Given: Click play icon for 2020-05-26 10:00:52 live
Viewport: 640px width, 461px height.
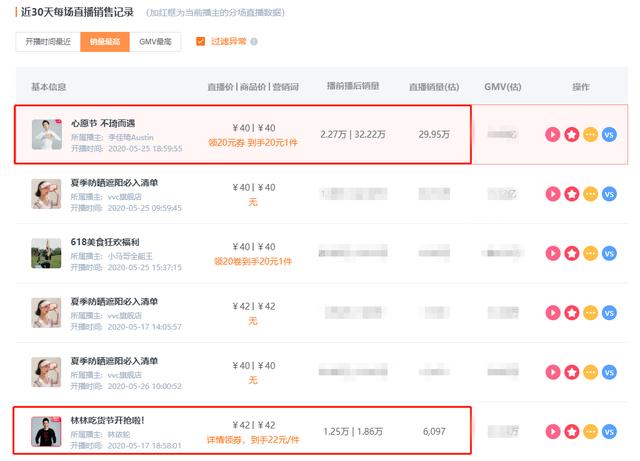Looking at the screenshot, I should 553,372.
